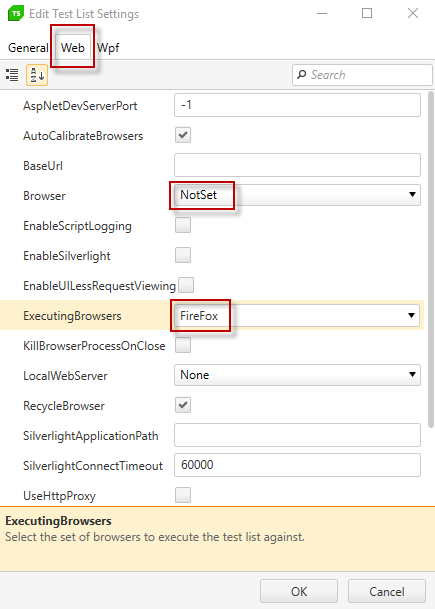The width and height of the screenshot is (435, 609).
Task: Click the search magnifier icon
Action: (301, 75)
